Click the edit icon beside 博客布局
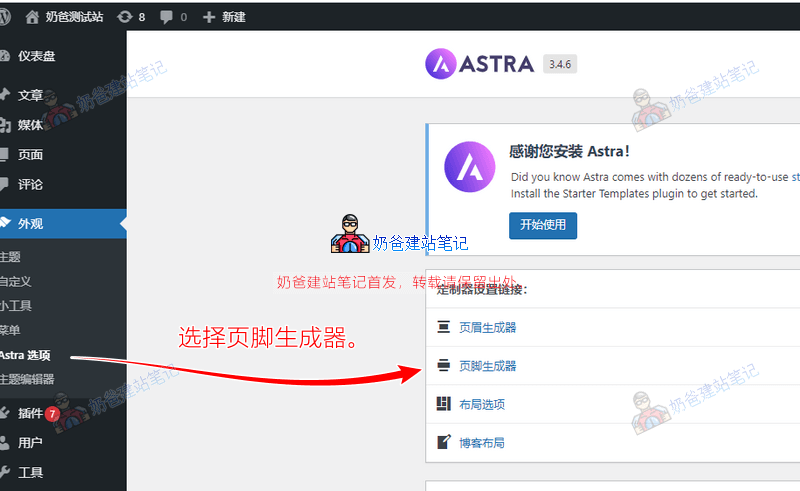This screenshot has width=800, height=491. (x=444, y=441)
